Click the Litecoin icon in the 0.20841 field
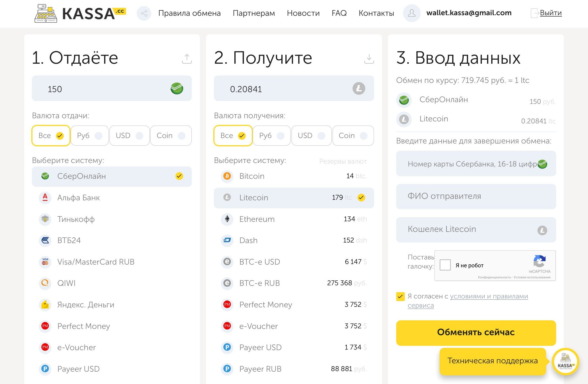The image size is (588, 384). tap(359, 88)
